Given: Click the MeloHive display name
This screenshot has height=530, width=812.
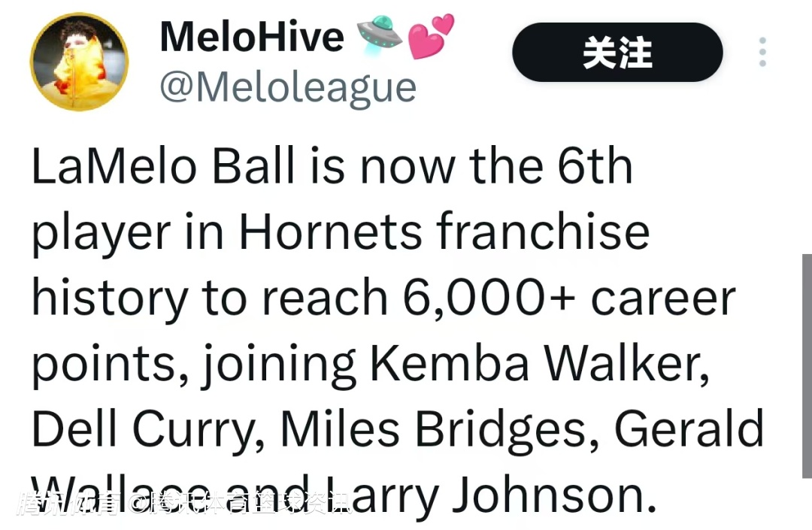Looking at the screenshot, I should pos(252,36).
